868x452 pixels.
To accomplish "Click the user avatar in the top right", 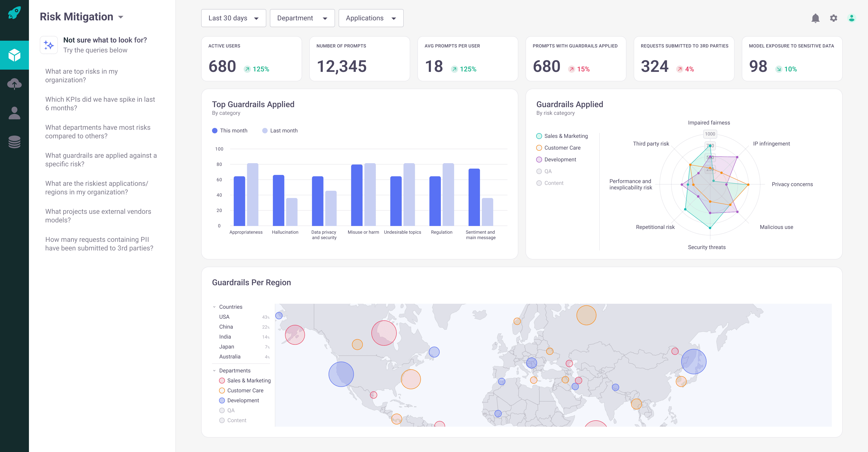I will point(852,18).
